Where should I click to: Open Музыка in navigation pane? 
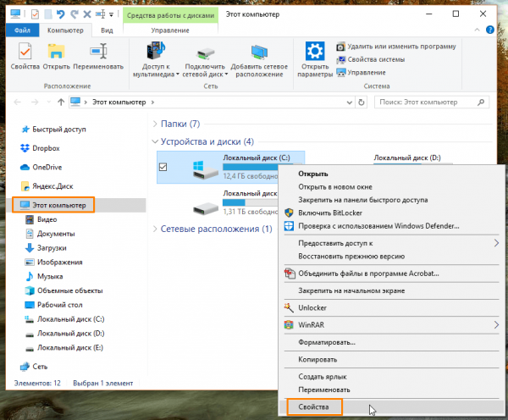click(44, 276)
